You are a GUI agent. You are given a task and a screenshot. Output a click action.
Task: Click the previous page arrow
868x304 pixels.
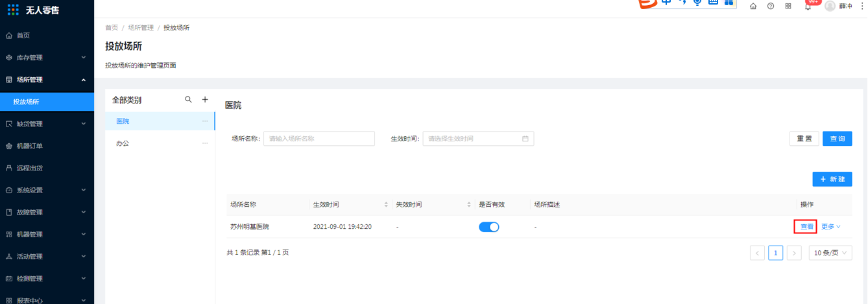point(757,253)
